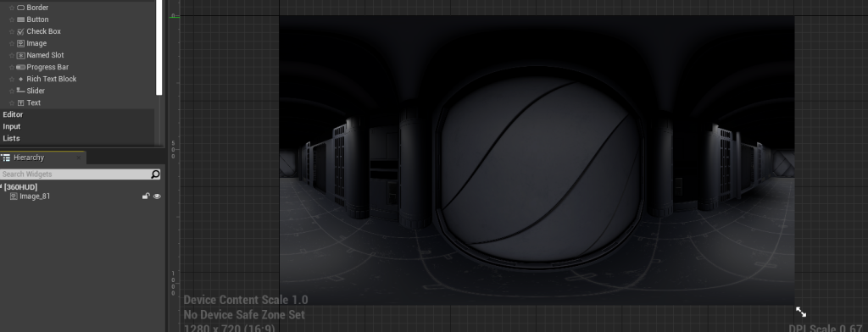
Task: Expand the Input palette category
Action: pyautogui.click(x=77, y=127)
